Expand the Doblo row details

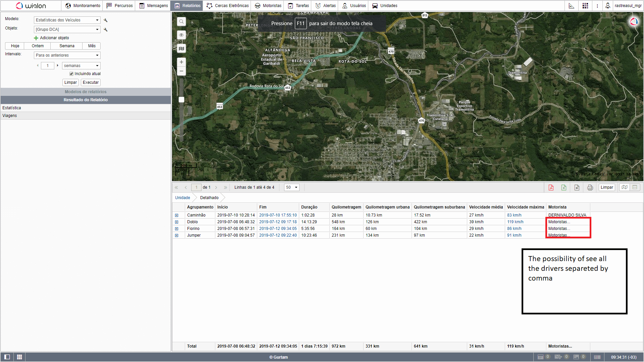(177, 222)
